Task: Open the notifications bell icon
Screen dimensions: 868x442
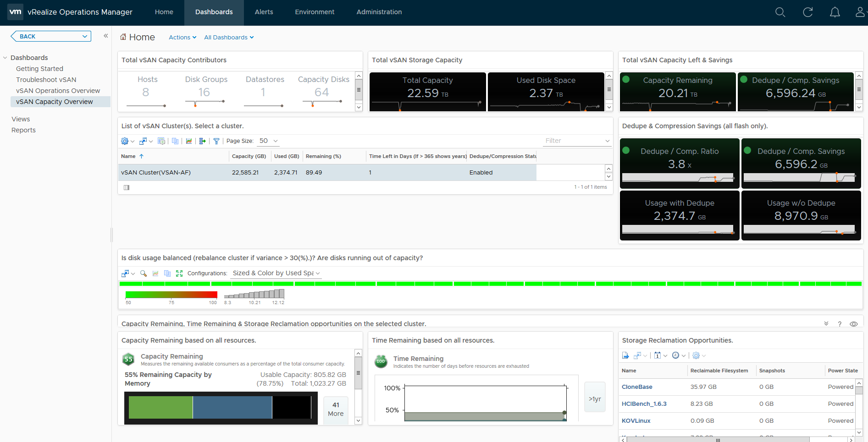Action: point(835,12)
